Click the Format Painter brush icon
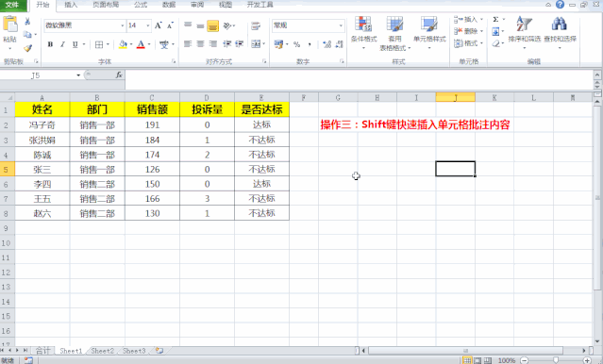The width and height of the screenshot is (603, 364). click(27, 48)
